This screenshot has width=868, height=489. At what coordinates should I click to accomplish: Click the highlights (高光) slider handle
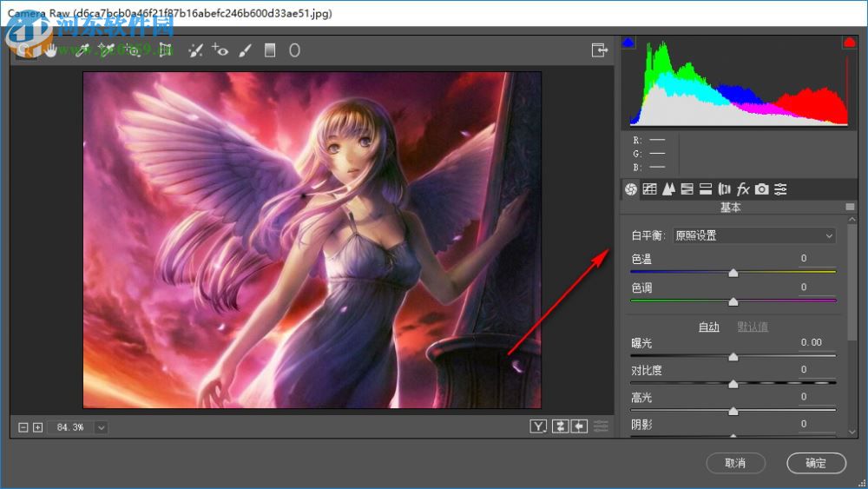pyautogui.click(x=733, y=411)
